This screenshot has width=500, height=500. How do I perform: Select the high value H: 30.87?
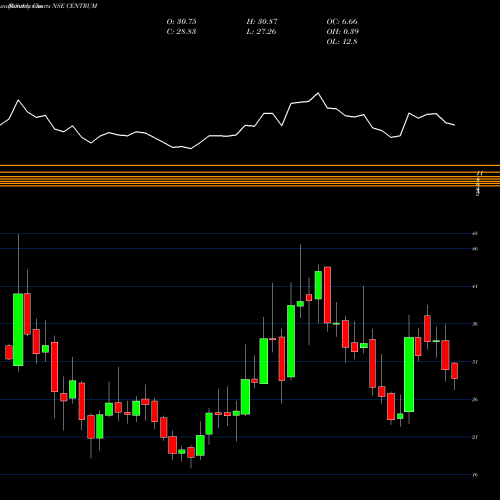click(262, 22)
